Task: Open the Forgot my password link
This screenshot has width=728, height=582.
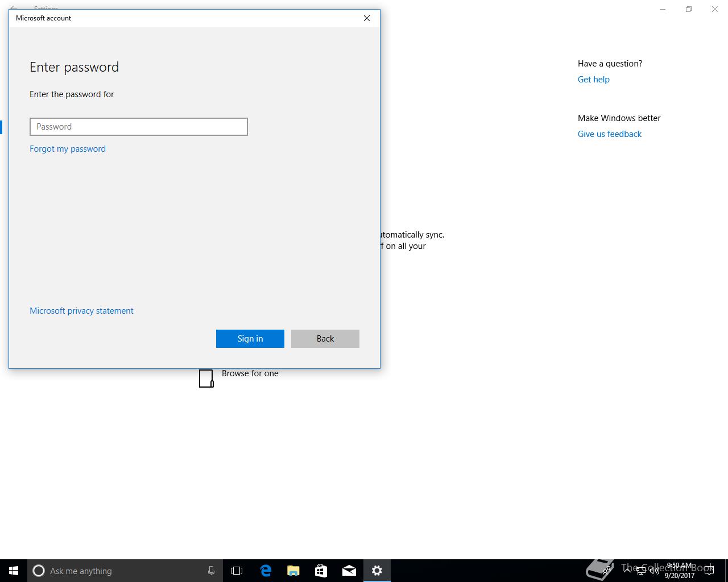Action: pyautogui.click(x=68, y=149)
